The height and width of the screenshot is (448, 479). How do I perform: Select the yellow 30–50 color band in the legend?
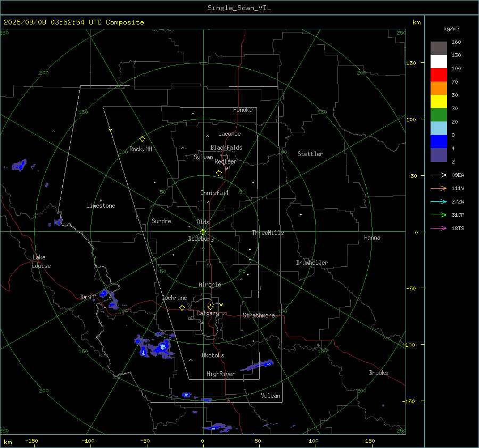(x=439, y=102)
